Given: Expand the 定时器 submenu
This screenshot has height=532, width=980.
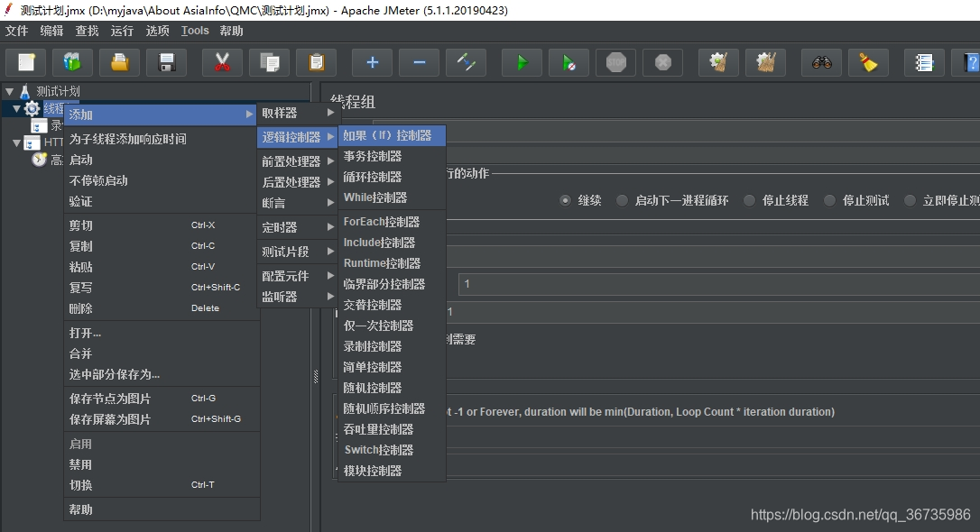Looking at the screenshot, I should click(298, 227).
